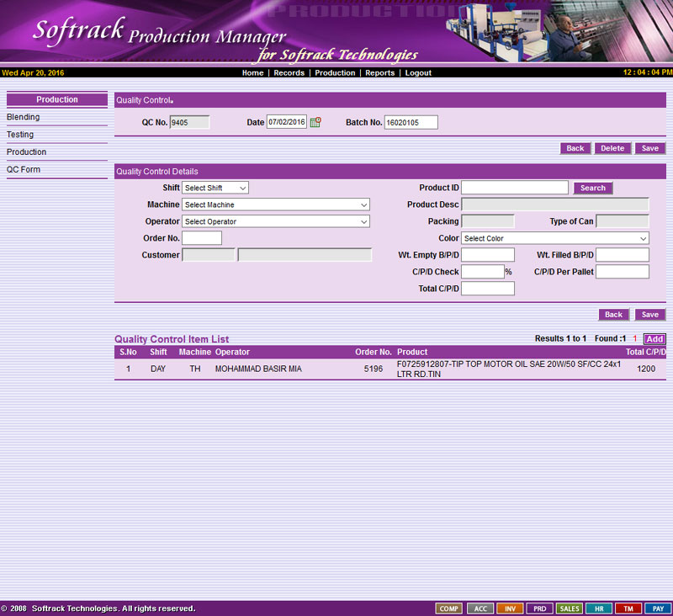Image resolution: width=673 pixels, height=616 pixels.
Task: Click the red TM module badge
Action: [x=628, y=608]
